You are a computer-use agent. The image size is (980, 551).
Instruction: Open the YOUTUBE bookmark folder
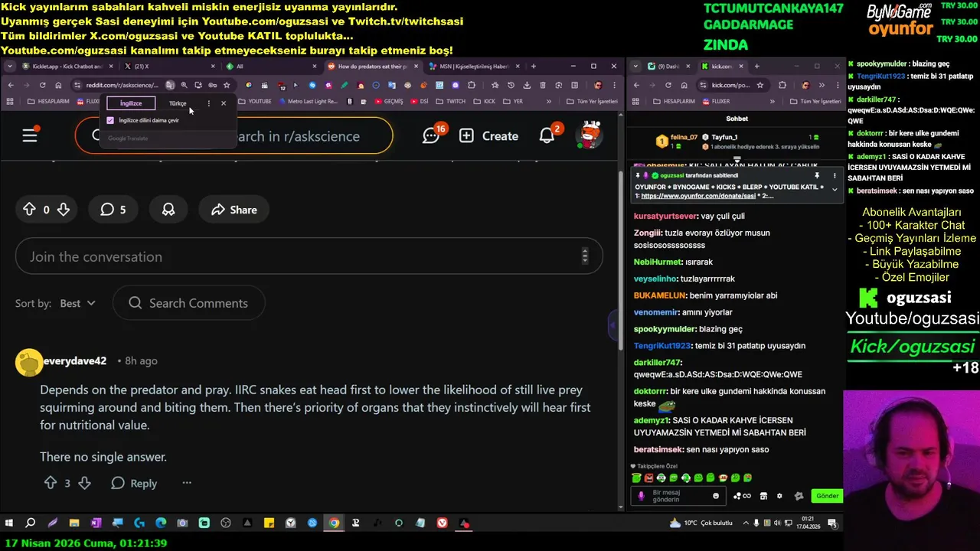coord(255,101)
